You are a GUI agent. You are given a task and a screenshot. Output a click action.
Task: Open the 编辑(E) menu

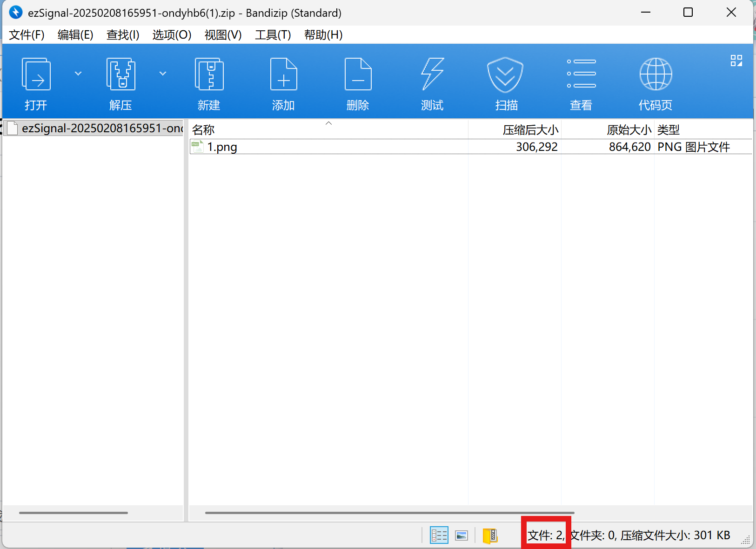coord(75,35)
